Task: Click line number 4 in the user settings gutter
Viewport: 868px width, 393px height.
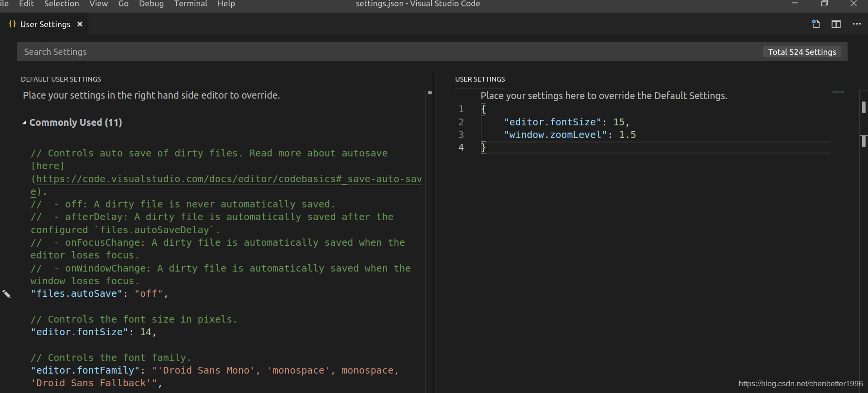Action: pos(461,148)
